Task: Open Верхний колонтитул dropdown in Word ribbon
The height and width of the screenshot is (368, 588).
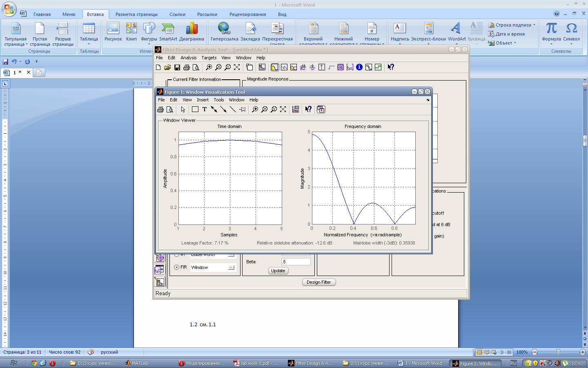Action: (313, 33)
